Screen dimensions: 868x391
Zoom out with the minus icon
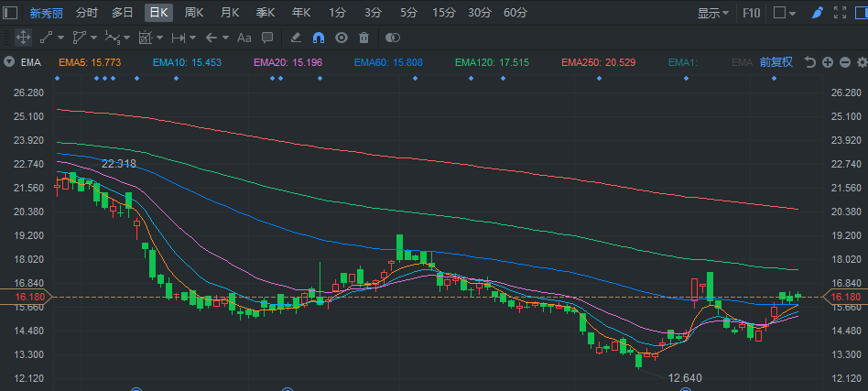pos(845,62)
